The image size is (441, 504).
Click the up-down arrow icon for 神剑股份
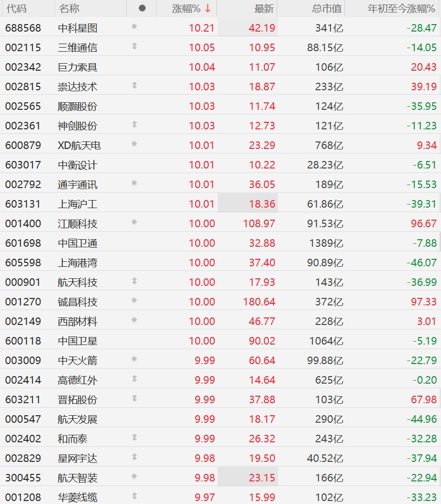[134, 124]
